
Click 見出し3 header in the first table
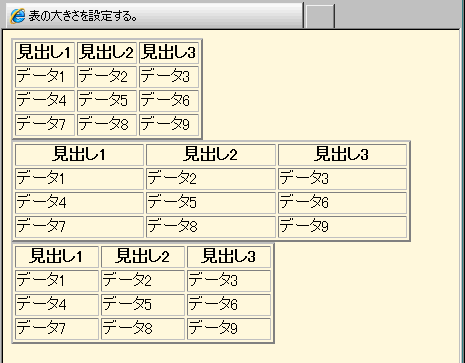pos(169,53)
